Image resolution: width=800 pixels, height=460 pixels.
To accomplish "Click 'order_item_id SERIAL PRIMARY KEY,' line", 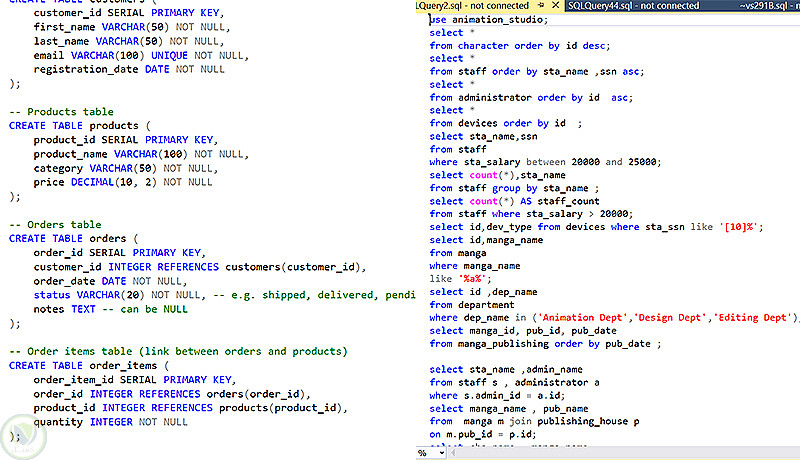I will [x=135, y=380].
